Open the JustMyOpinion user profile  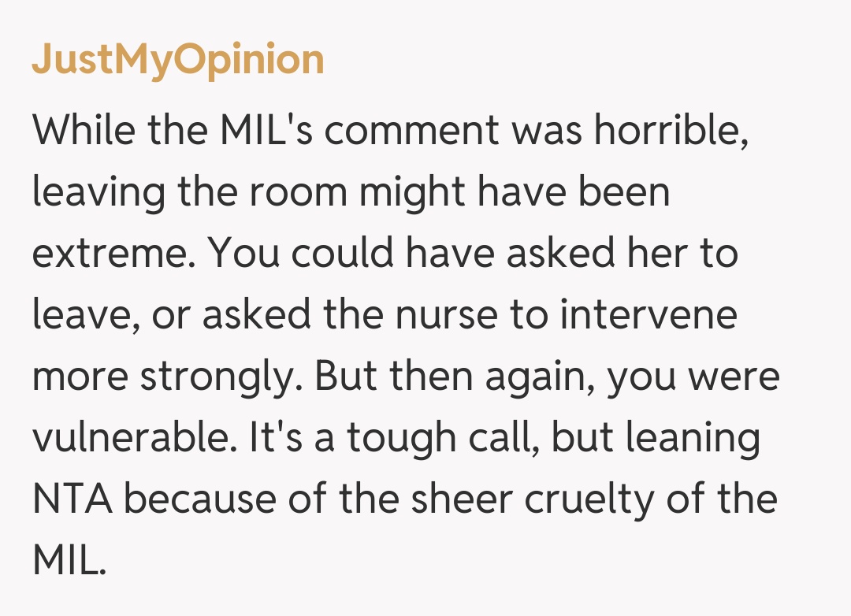tap(178, 61)
